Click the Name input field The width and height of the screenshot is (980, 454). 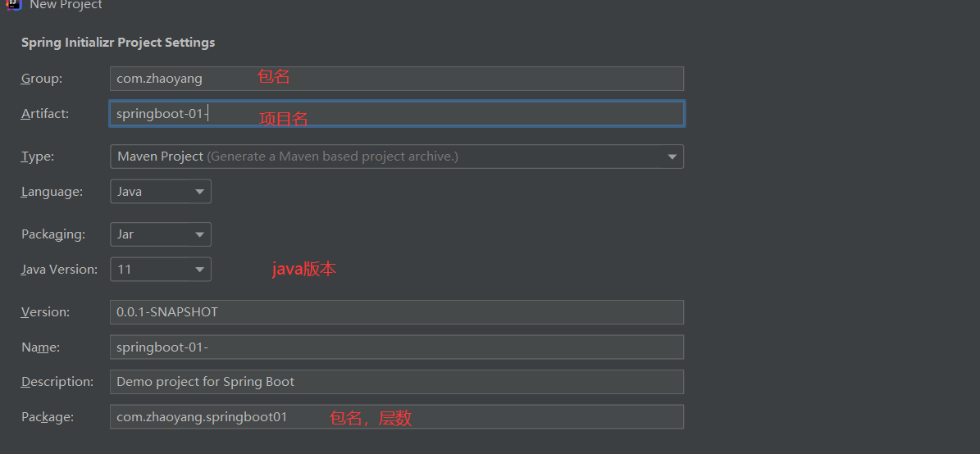[396, 347]
